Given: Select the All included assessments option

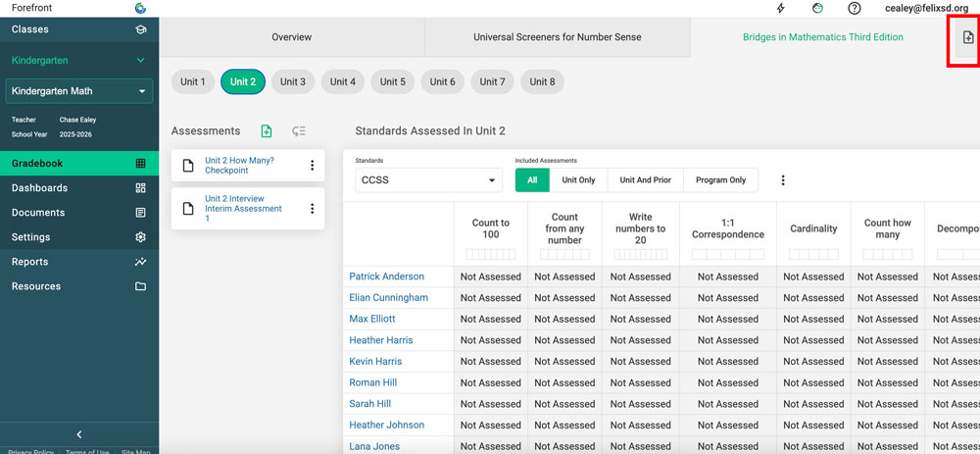Looking at the screenshot, I should (x=532, y=180).
